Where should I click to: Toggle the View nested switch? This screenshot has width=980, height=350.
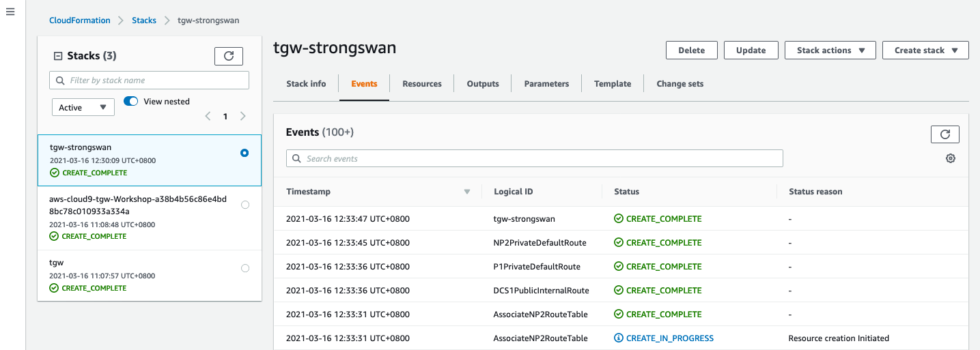(131, 101)
